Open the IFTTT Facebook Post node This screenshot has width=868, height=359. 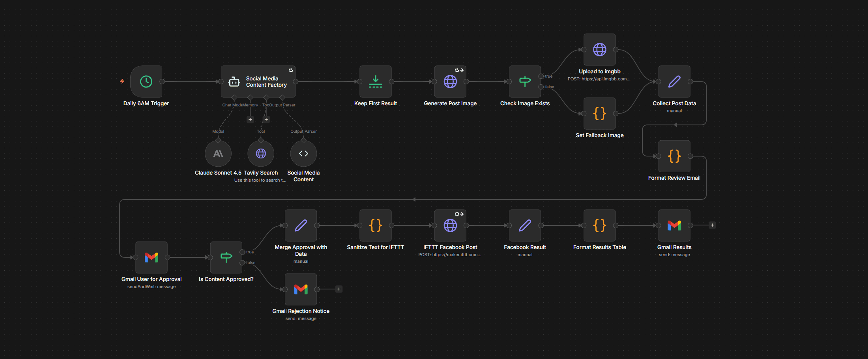coord(450,225)
